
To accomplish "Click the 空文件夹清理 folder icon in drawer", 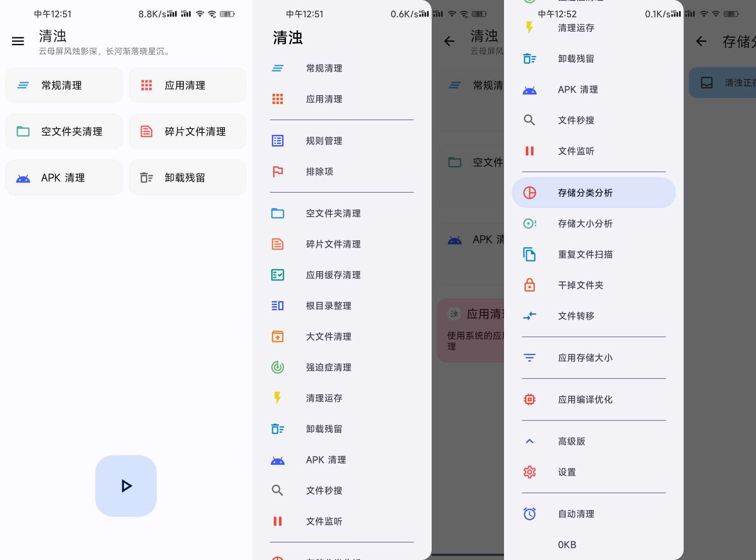I will click(x=278, y=213).
